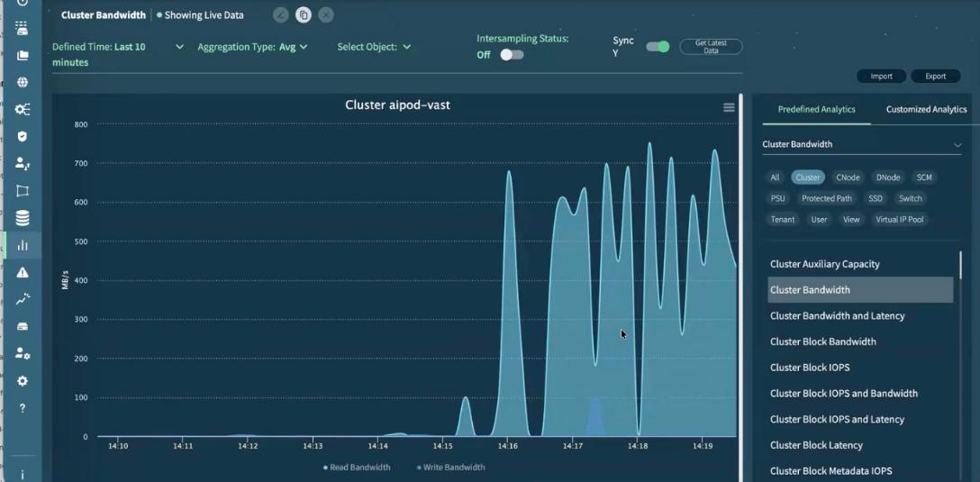This screenshot has width=980, height=482.
Task: Toggle Write Bandwidth legend series
Action: [450, 467]
